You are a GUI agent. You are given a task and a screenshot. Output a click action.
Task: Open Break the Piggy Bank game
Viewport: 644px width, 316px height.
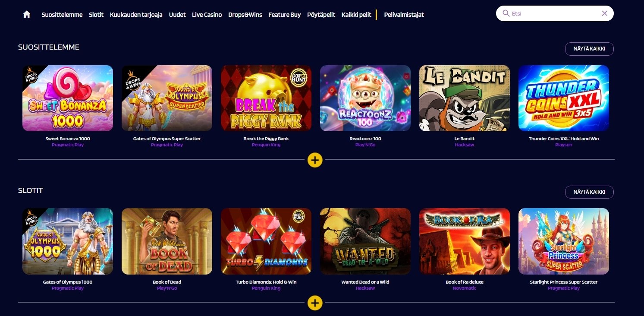pos(266,98)
